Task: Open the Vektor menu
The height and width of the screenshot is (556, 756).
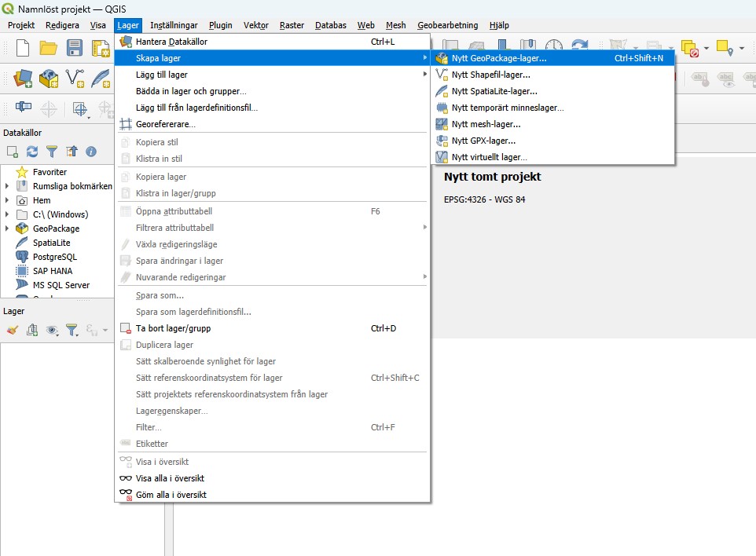Action: tap(256, 25)
